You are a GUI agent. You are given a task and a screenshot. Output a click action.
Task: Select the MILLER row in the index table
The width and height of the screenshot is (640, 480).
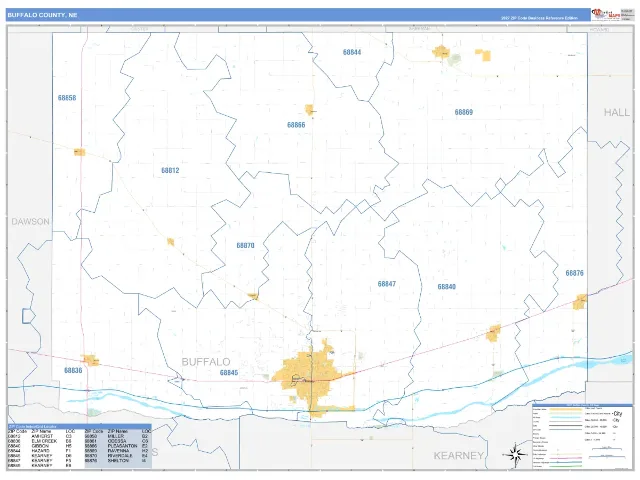[x=118, y=436]
